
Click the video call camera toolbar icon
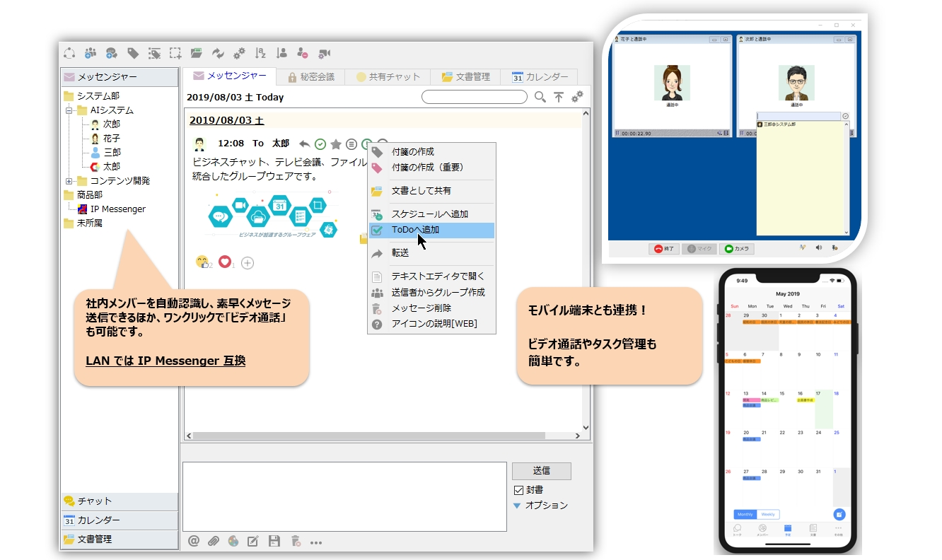(325, 53)
